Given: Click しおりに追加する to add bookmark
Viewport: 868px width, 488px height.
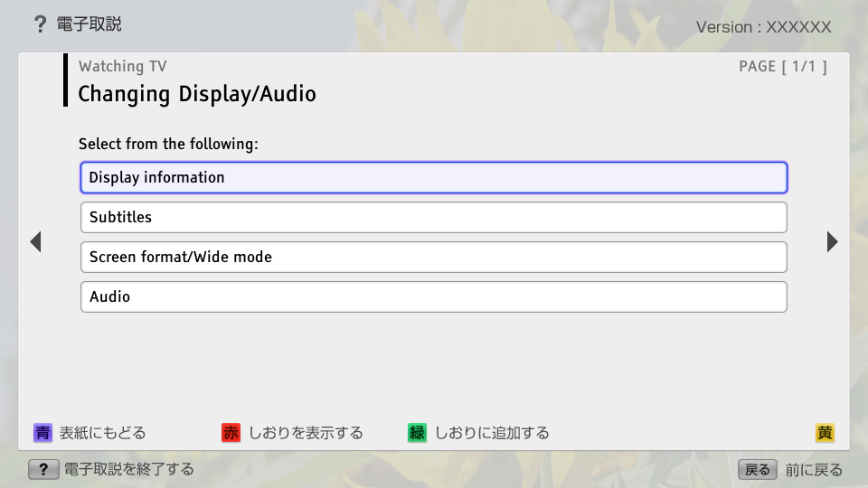Looking at the screenshot, I should (492, 433).
